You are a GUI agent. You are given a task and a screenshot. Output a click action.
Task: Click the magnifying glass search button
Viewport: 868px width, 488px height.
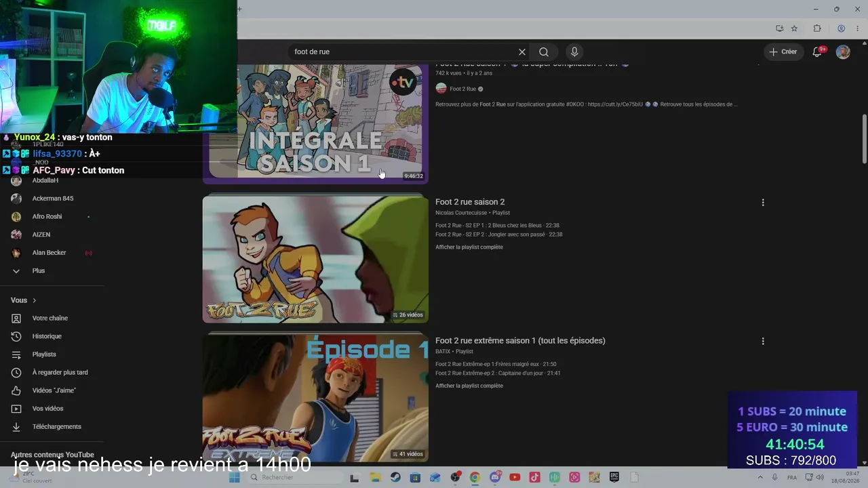pos(544,52)
